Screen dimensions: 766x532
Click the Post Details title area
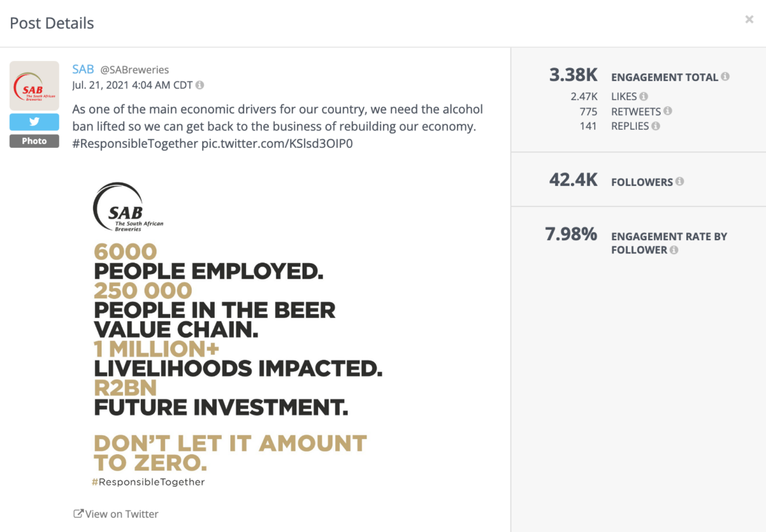(x=51, y=23)
